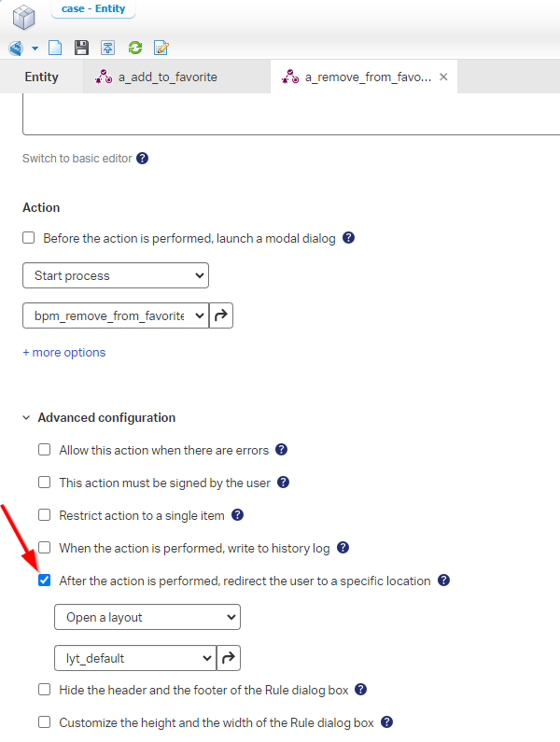The height and width of the screenshot is (742, 560).
Task: Click the '+ more options' link
Action: click(x=63, y=353)
